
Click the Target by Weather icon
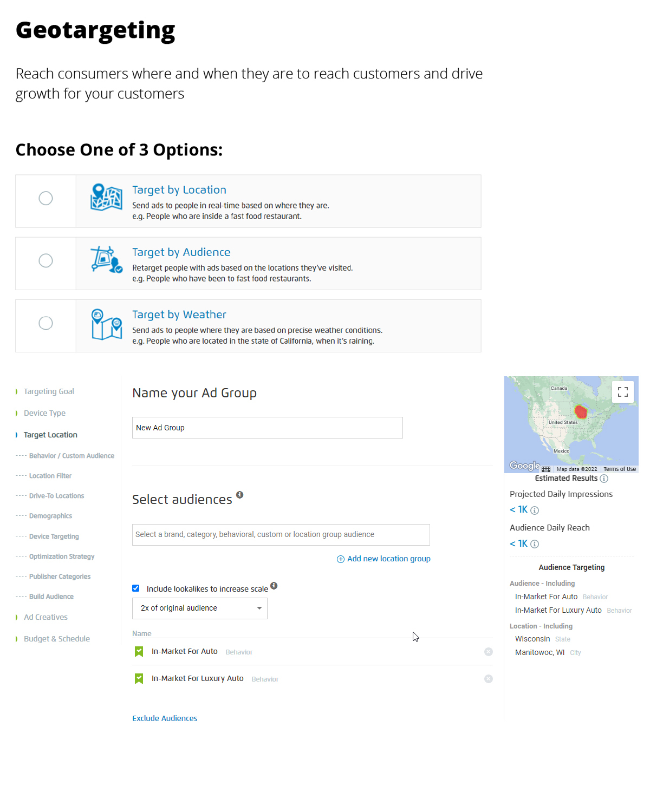coord(106,324)
